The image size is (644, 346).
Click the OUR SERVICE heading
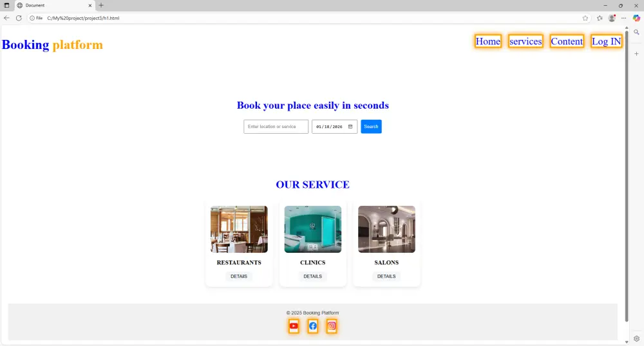pos(312,185)
